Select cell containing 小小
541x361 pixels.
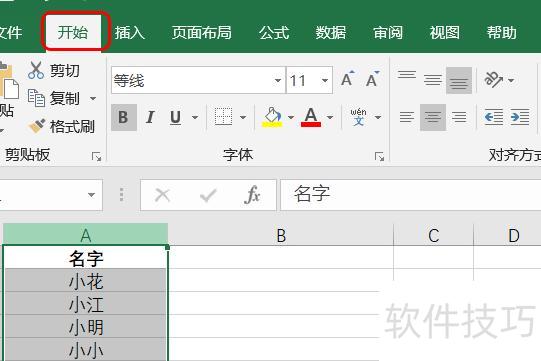click(x=86, y=349)
